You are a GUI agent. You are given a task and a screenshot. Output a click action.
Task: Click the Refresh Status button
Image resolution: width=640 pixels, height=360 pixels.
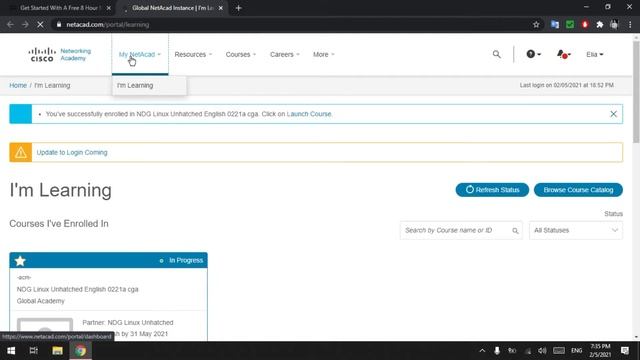pos(492,190)
